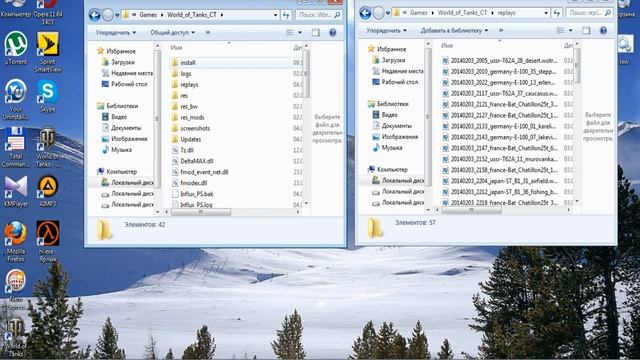Open Видео library in left window
The height and width of the screenshot is (360, 640).
tap(119, 117)
